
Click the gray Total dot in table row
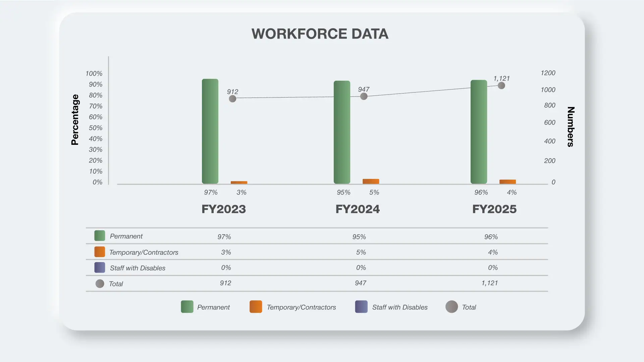(100, 284)
